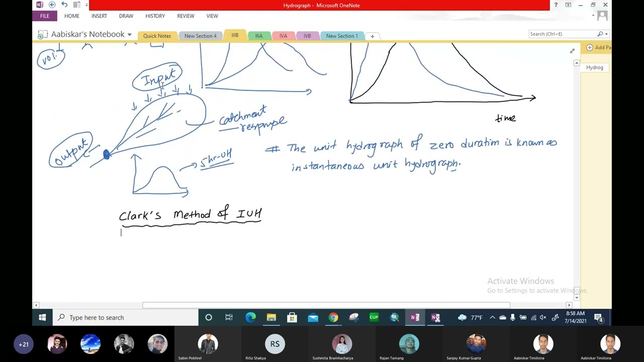
Task: Open Task View on the taskbar
Action: click(229, 317)
